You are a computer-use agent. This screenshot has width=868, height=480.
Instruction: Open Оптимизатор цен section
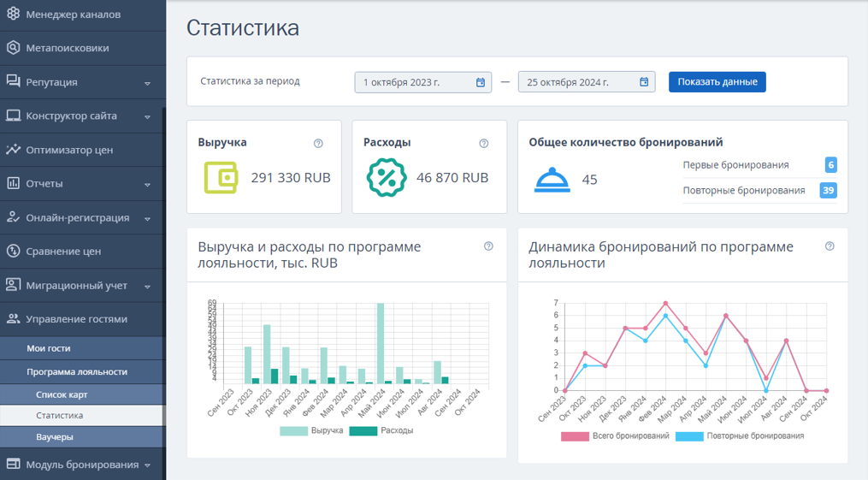(82, 150)
